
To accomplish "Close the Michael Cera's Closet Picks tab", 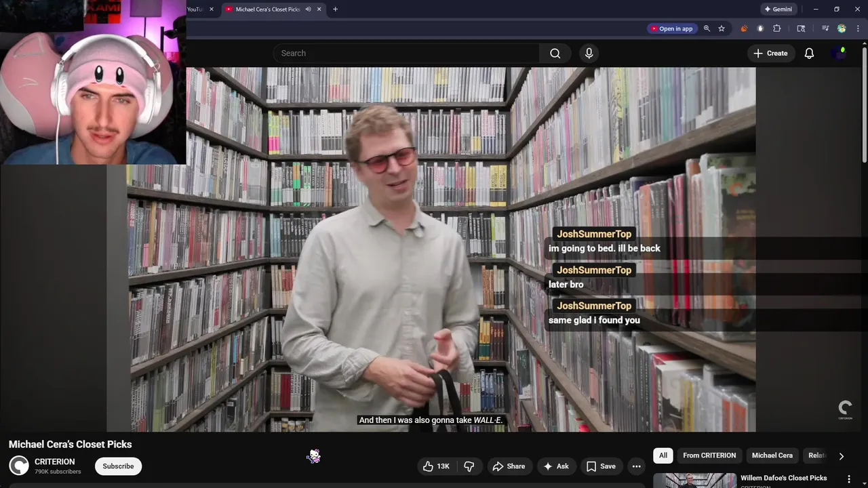I will 319,9.
